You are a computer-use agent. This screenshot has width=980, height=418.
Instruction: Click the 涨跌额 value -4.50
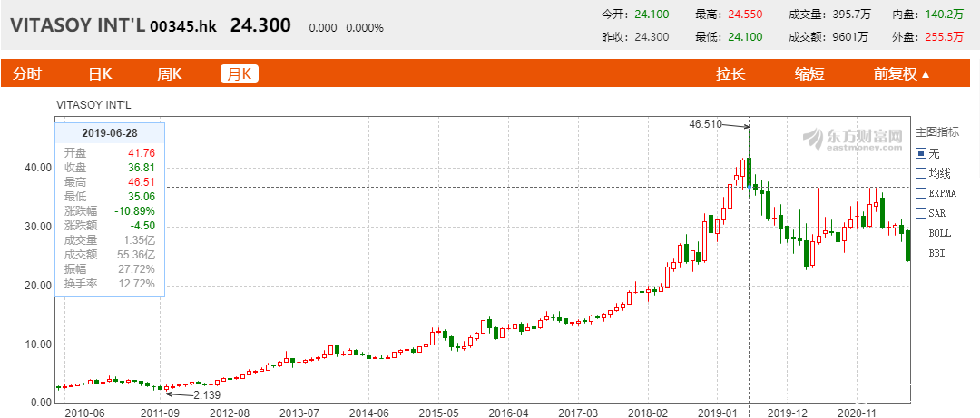click(x=142, y=226)
